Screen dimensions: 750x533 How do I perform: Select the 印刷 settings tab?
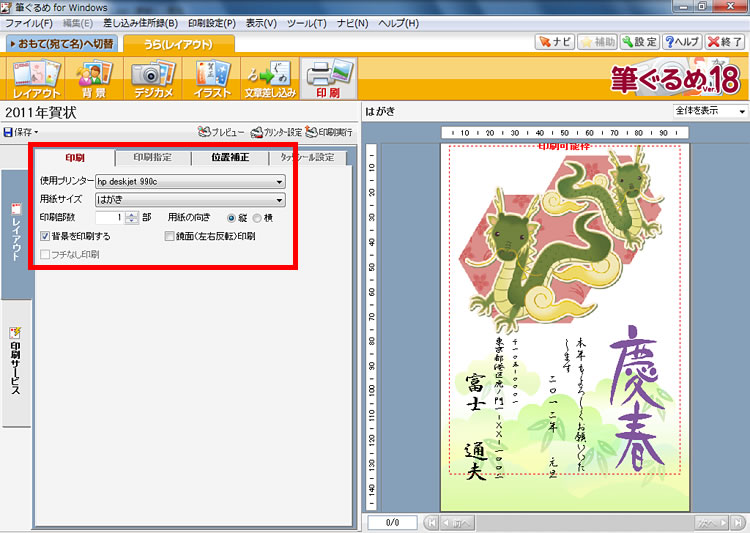click(75, 157)
